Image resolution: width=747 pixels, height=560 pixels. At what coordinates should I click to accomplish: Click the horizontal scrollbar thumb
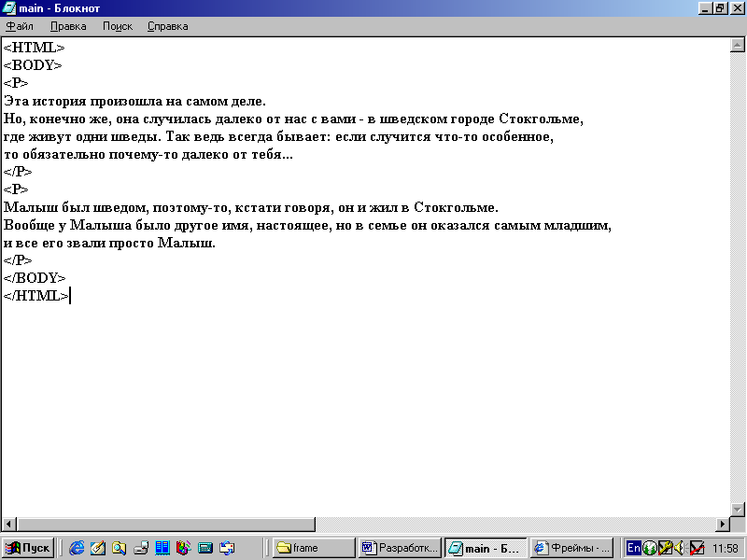point(166,525)
